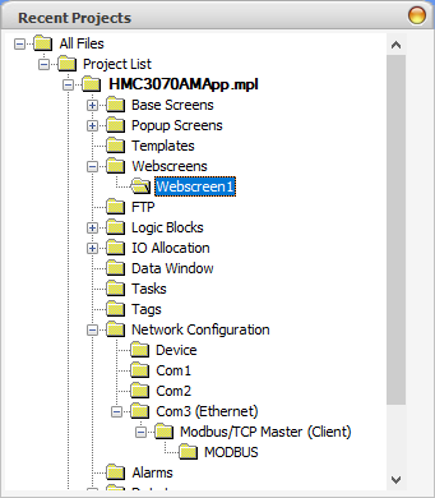Select the Tasks tree item
Screen dimensions: 435x498
click(x=149, y=289)
